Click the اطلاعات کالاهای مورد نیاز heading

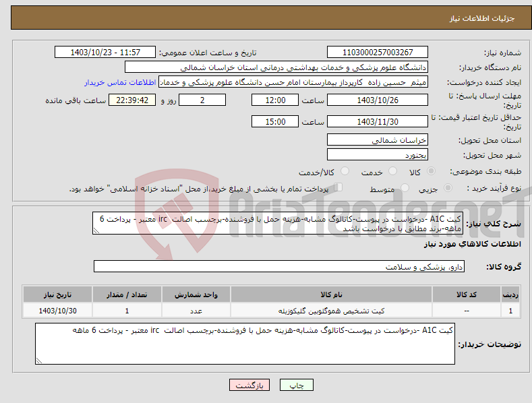(x=472, y=244)
